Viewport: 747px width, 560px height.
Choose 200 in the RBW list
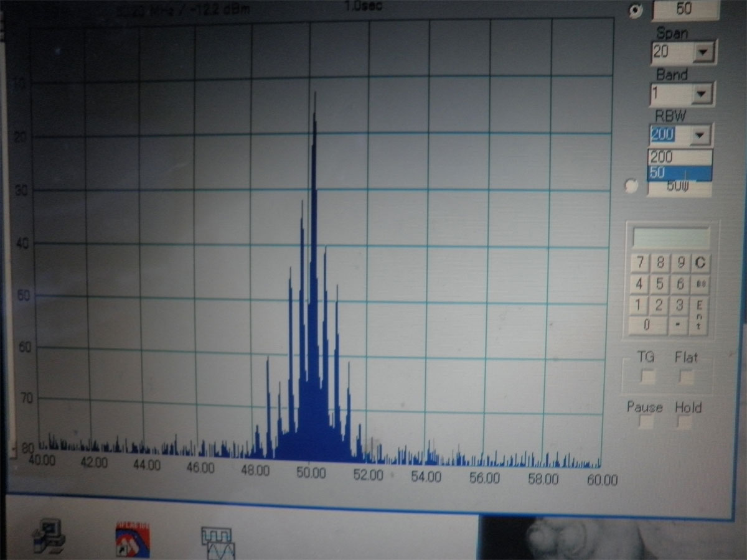click(679, 157)
